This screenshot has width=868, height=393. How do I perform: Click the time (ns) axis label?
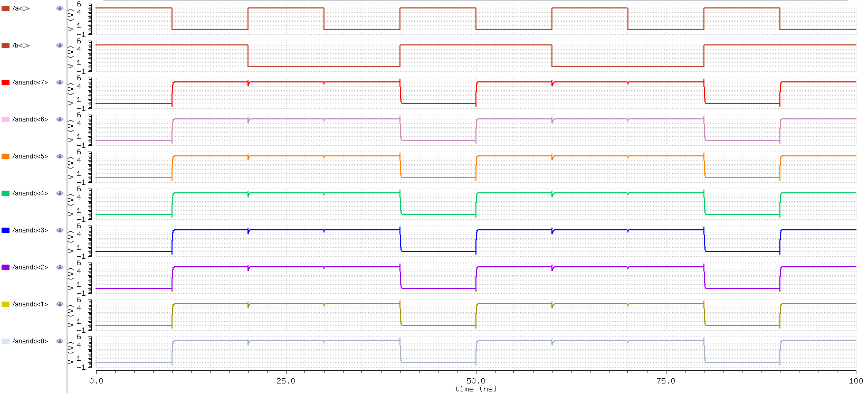click(476, 389)
